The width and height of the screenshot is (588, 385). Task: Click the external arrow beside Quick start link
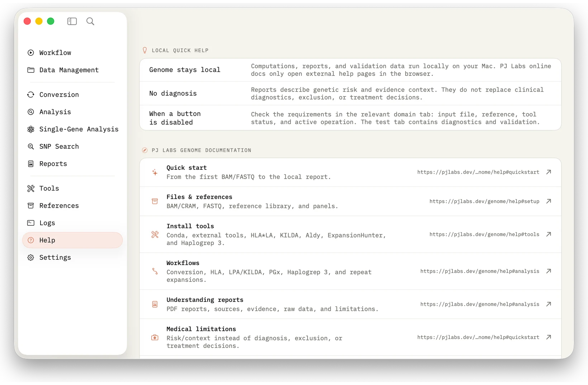coord(549,172)
